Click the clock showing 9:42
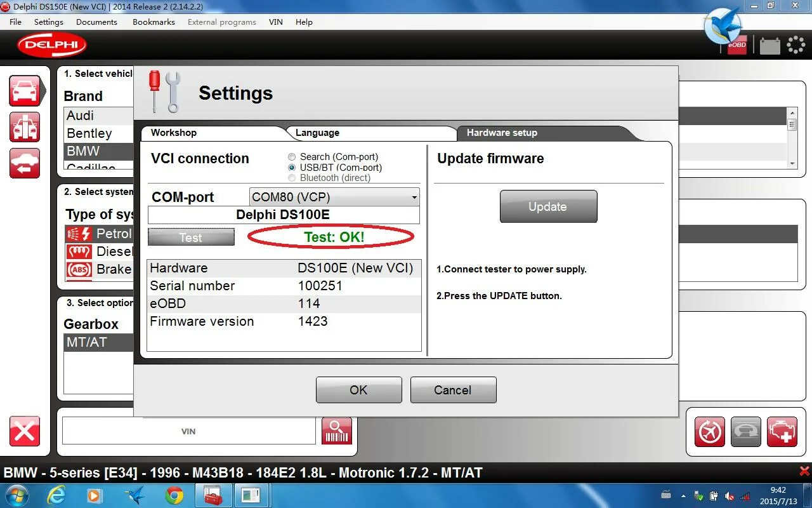 pyautogui.click(x=778, y=490)
